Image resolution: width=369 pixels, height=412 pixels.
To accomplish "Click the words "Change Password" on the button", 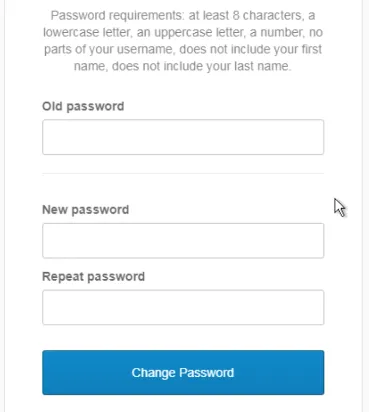I will (183, 373).
